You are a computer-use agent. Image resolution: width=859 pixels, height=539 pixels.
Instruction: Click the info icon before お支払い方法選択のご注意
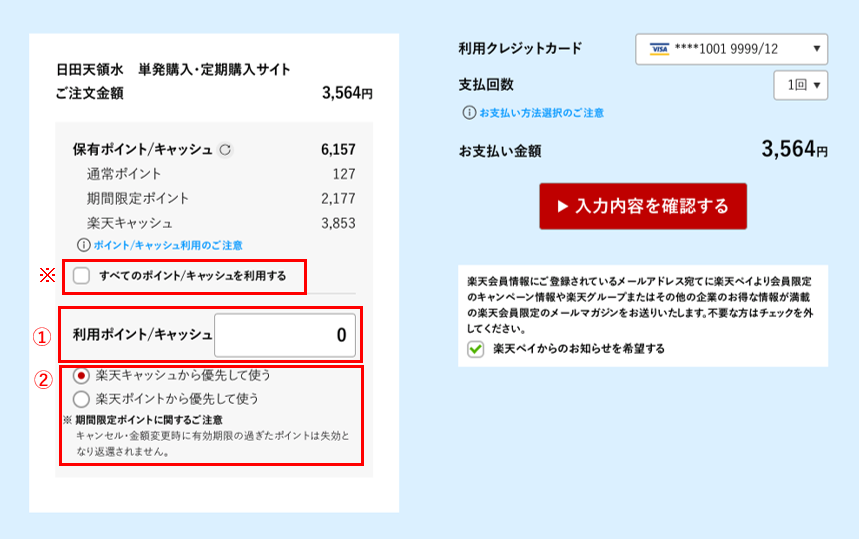coord(469,113)
